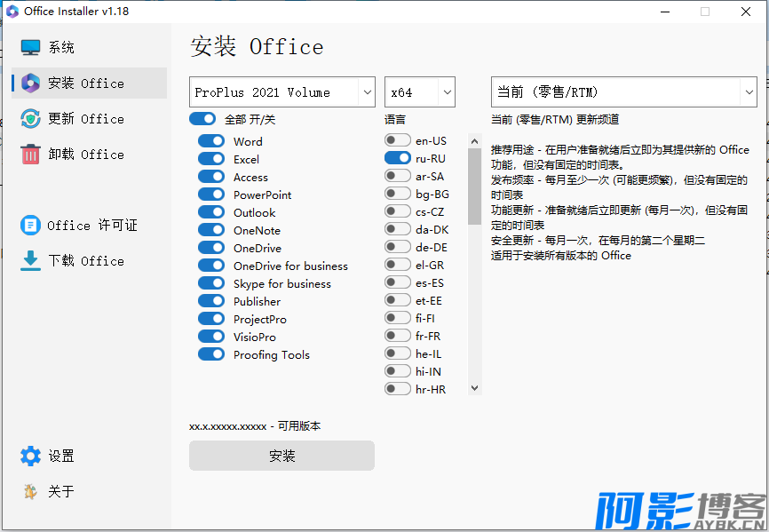Click the gear icon beside 设置
769x532 pixels.
30,456
